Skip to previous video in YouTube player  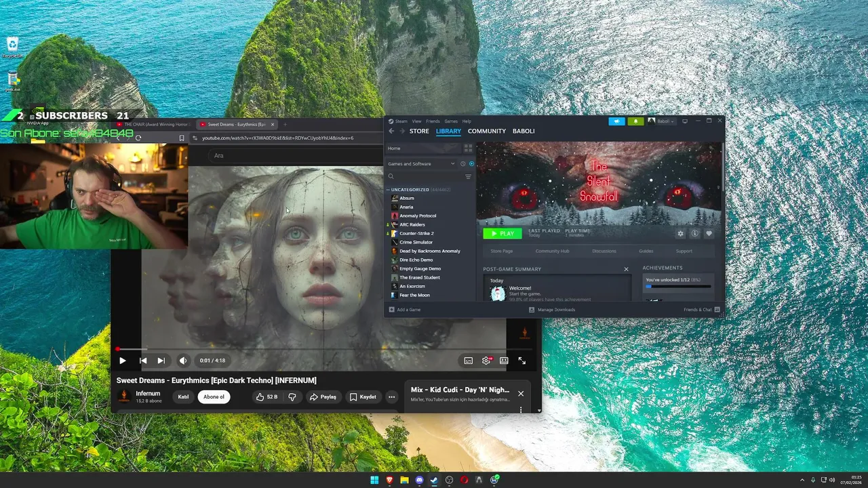(143, 361)
